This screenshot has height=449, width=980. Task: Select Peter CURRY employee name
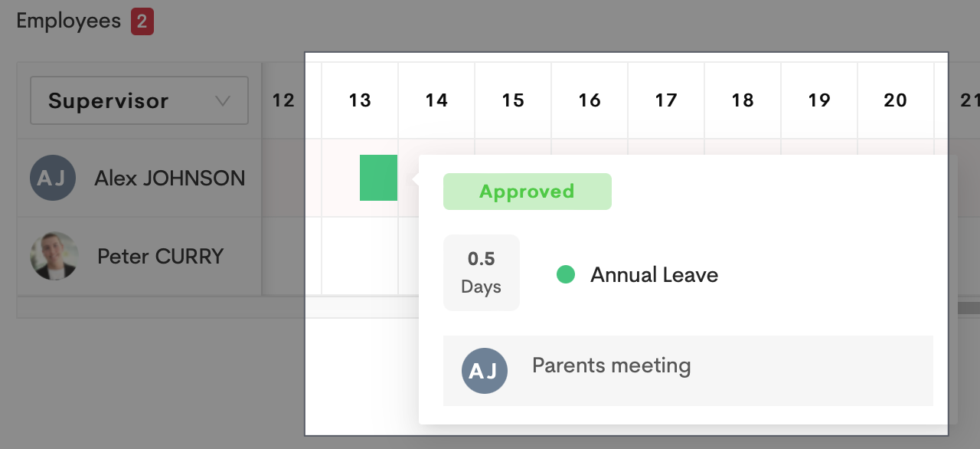coord(160,256)
